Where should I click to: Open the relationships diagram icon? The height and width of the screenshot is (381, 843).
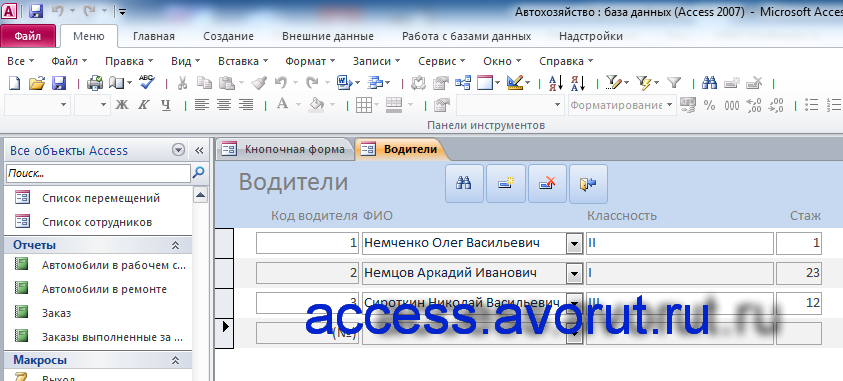tap(463, 83)
